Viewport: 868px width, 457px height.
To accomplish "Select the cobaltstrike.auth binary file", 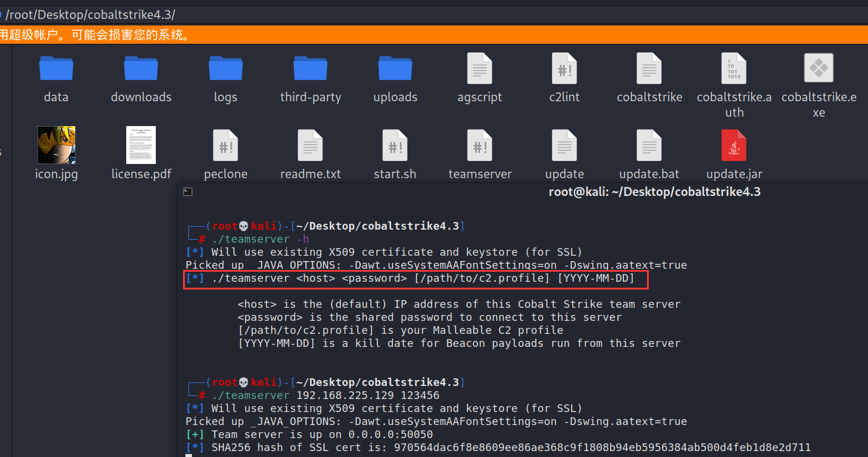I will (734, 68).
